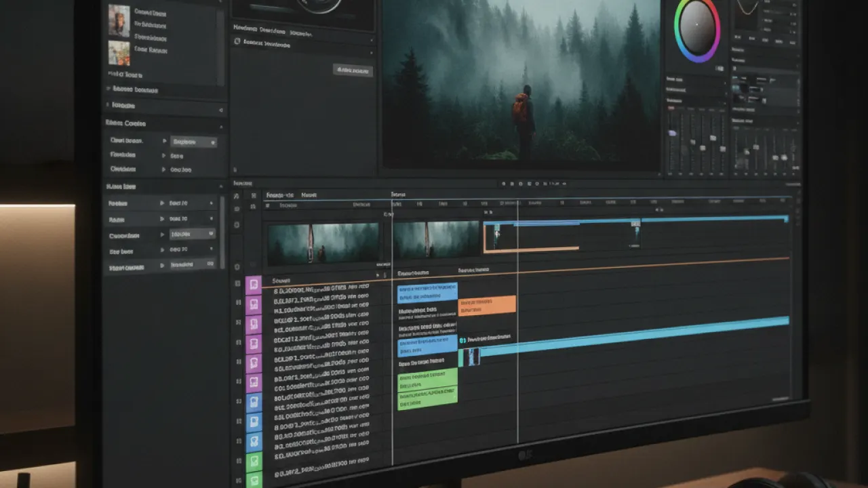Image resolution: width=868 pixels, height=488 pixels.
Task: Select the lower green clip block on the timeline
Action: [x=427, y=399]
